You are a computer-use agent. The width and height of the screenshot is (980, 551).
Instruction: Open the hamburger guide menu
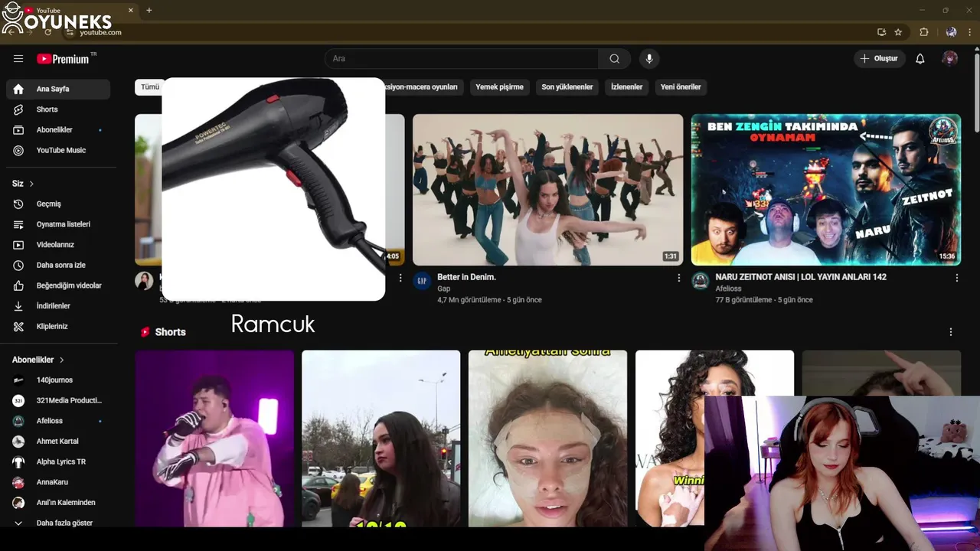click(x=18, y=59)
